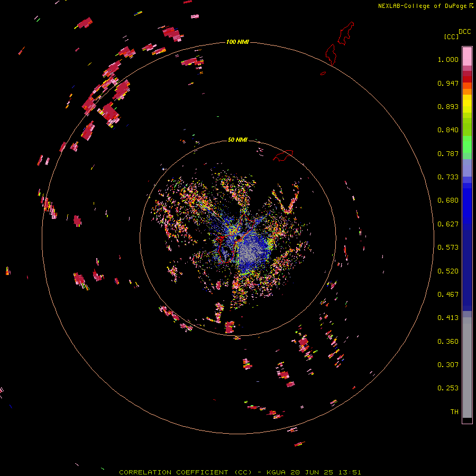Click the 0.573 scale value
Image resolution: width=476 pixels, height=476 pixels.
[448, 248]
